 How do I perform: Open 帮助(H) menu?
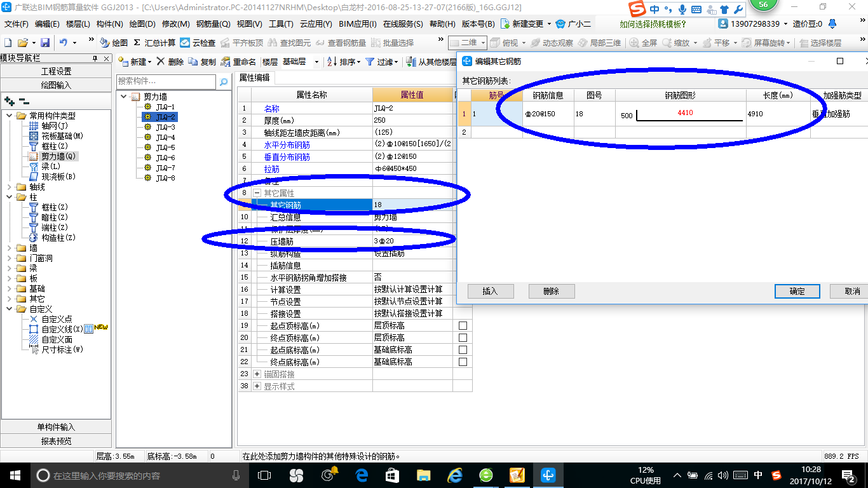pos(442,24)
